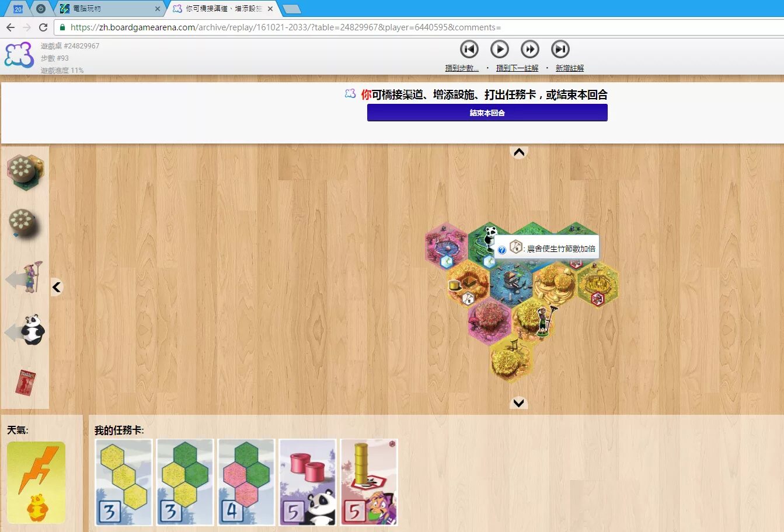The width and height of the screenshot is (784, 532).
Task: Skip to the next replay step
Action: tap(560, 49)
